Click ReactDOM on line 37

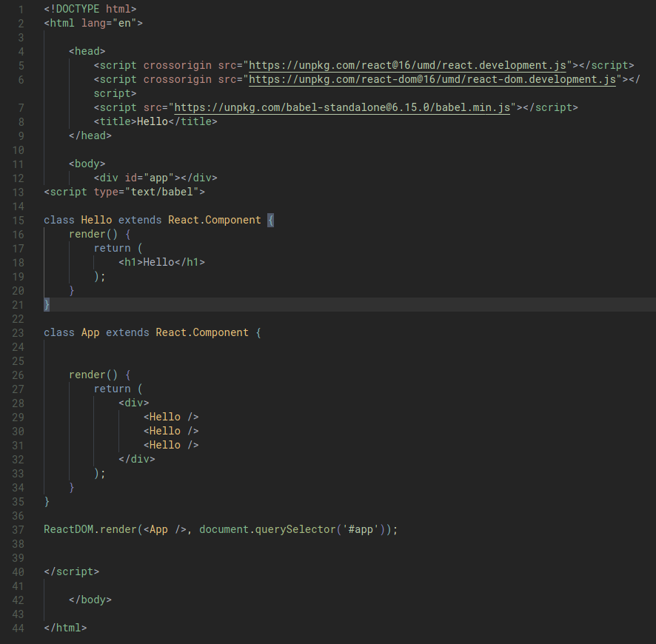coord(69,529)
